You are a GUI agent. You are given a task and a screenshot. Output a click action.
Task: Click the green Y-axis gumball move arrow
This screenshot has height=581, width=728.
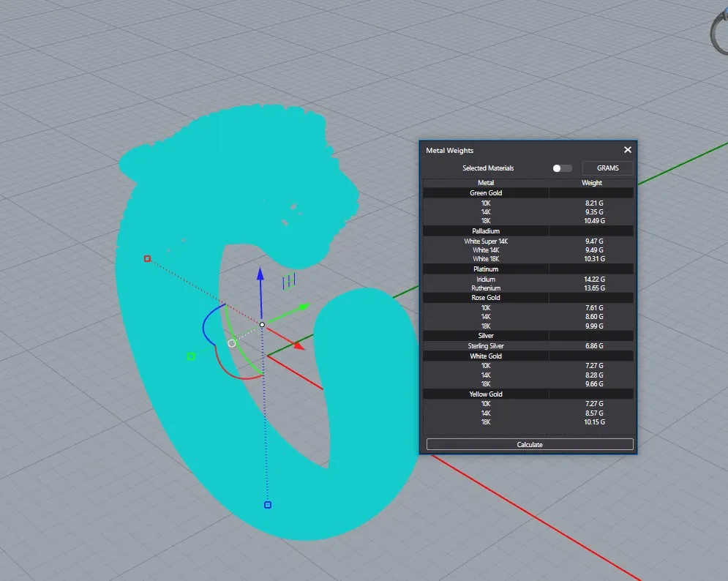(x=304, y=307)
